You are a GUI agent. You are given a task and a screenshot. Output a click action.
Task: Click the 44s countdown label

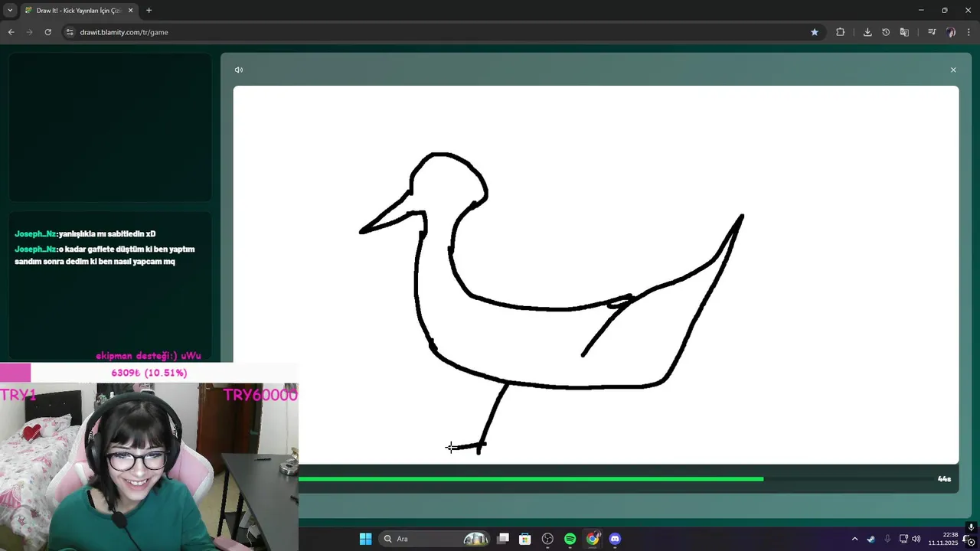point(944,479)
